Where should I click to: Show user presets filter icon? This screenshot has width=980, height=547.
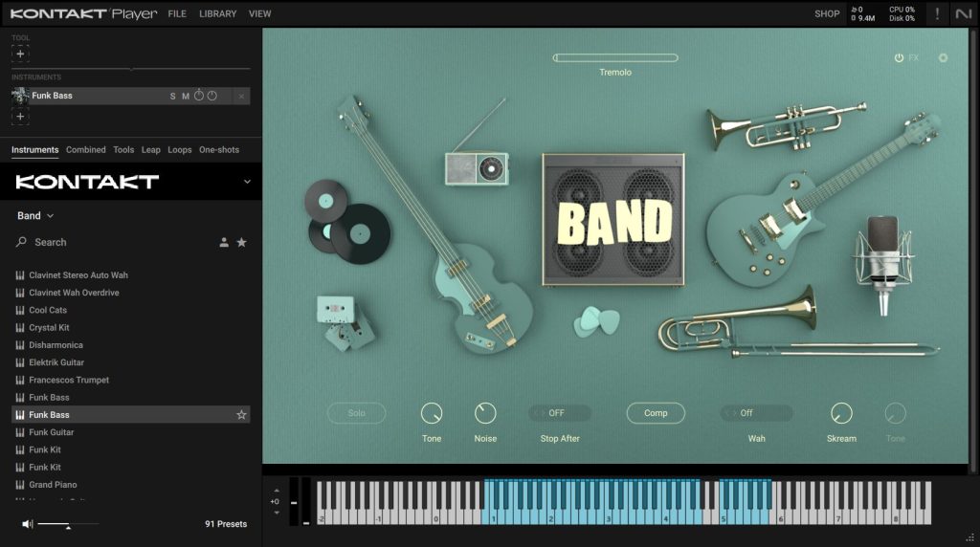[x=224, y=242]
